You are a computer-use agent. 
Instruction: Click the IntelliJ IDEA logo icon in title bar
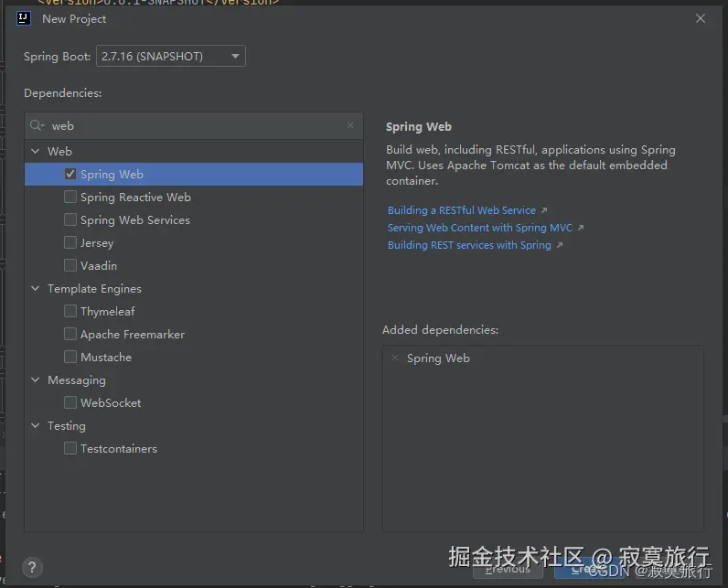[23, 18]
